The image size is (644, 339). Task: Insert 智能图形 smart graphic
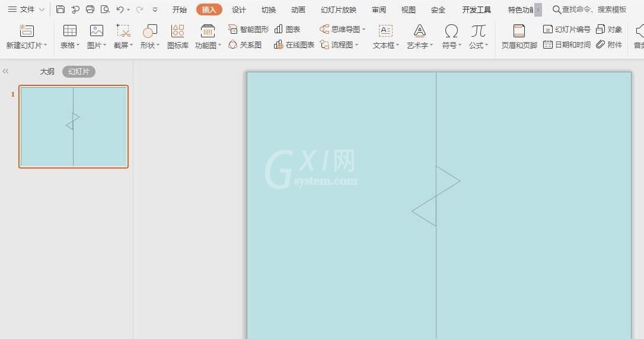click(248, 29)
